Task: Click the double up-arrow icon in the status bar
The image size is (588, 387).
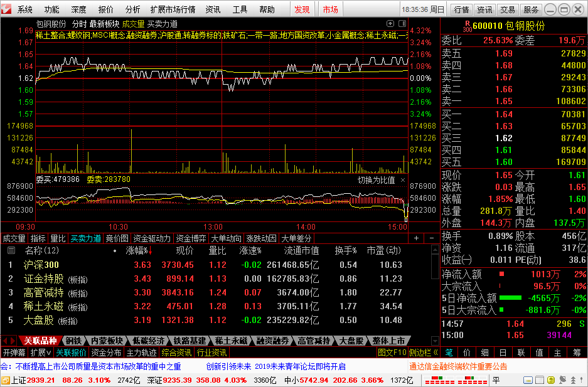Action: [x=573, y=381]
